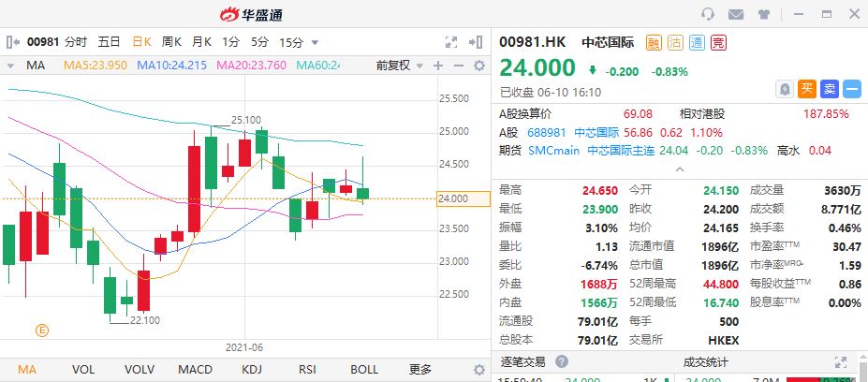The height and width of the screenshot is (382, 868).
Task: Open 更多 more indicators
Action: click(420, 369)
